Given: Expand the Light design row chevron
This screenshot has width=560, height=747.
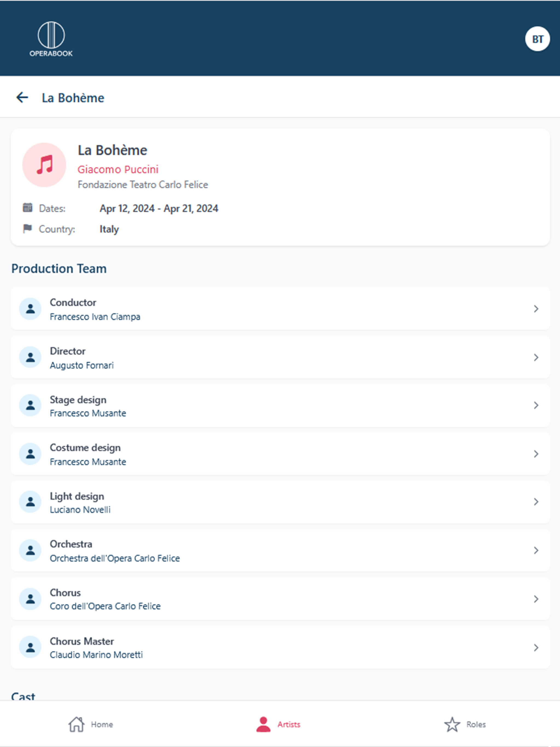Looking at the screenshot, I should (x=536, y=502).
